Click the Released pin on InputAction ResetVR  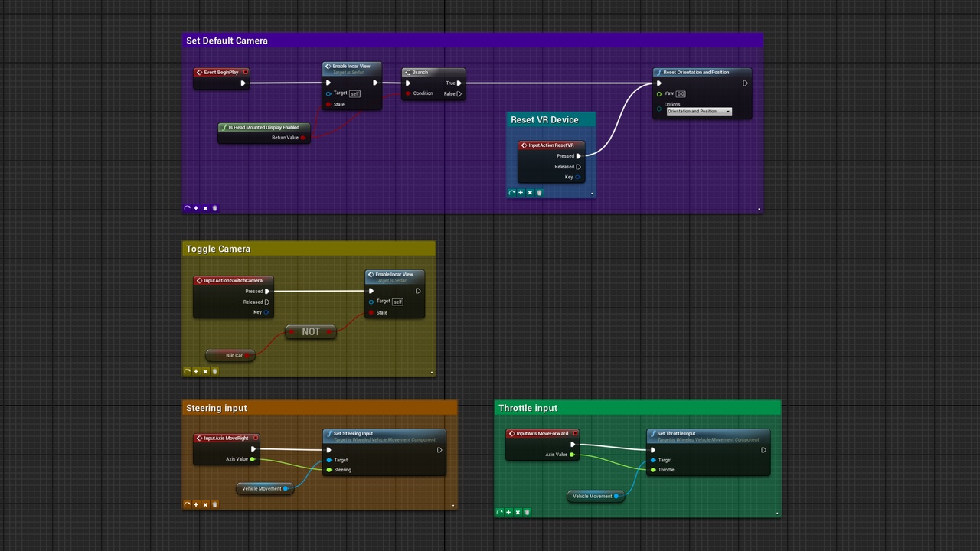tap(578, 167)
